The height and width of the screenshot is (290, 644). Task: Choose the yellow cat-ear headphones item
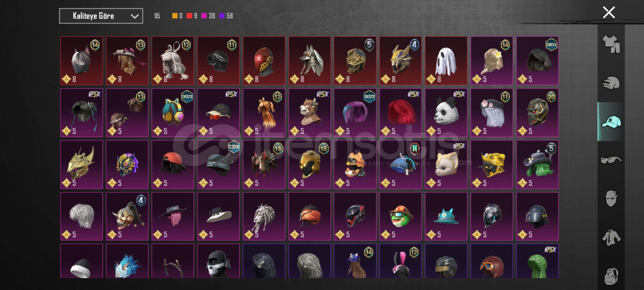click(173, 113)
